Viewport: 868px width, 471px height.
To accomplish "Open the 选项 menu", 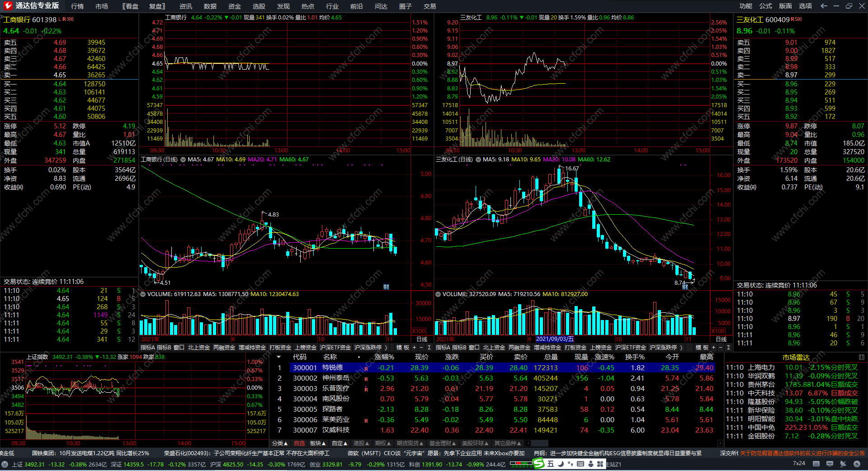I will [806, 6].
